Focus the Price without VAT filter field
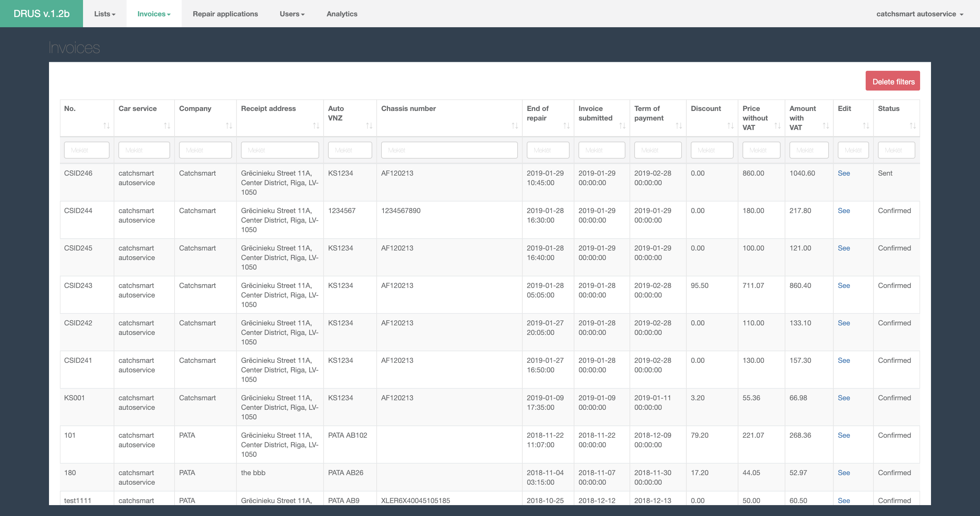Screen dimensions: 980x516 click(x=761, y=150)
